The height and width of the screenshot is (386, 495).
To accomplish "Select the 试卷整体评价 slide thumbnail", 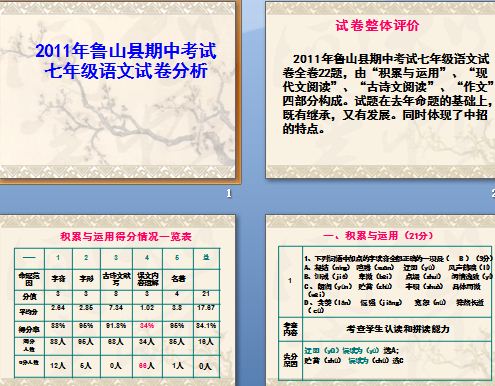I will click(x=380, y=90).
